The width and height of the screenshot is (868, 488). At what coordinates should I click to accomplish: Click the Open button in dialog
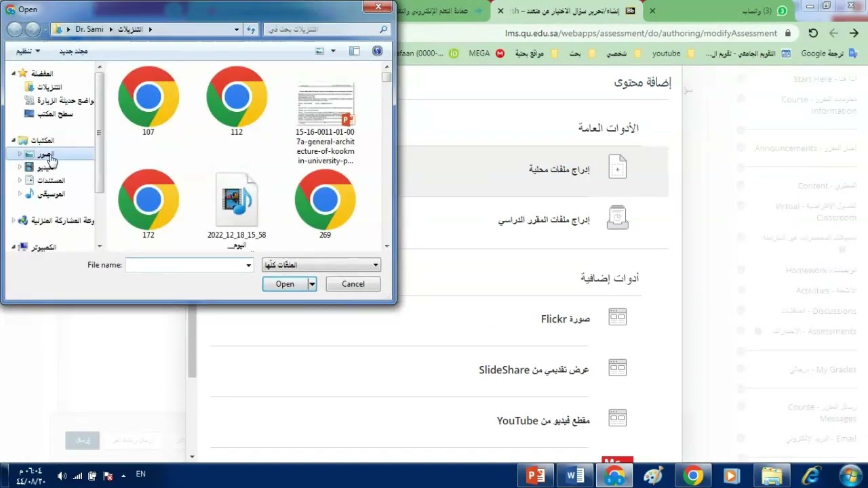click(x=285, y=284)
